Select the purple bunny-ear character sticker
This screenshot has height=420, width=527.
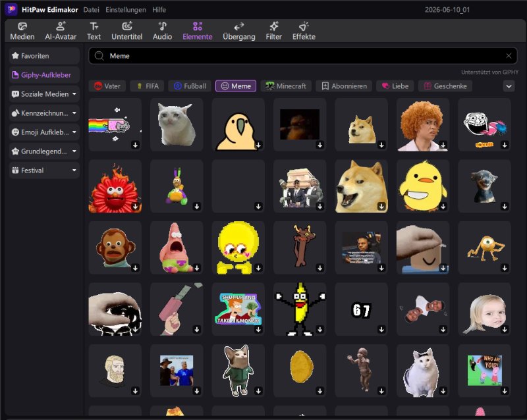[177, 186]
